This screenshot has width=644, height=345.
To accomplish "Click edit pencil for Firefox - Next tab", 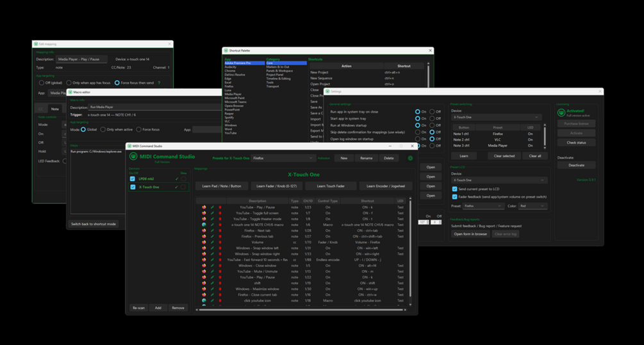I will coord(212,230).
